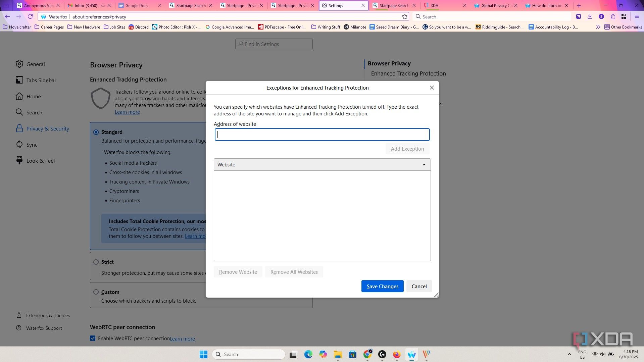Reload the page with the refresh icon
The image size is (644, 362).
(30, 16)
